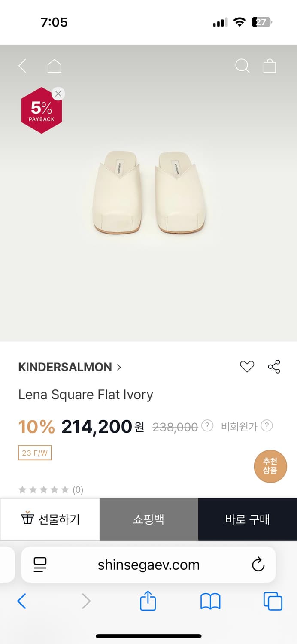Screen dimensions: 297x644
Task: Share the product using the share icon
Action: click(274, 367)
